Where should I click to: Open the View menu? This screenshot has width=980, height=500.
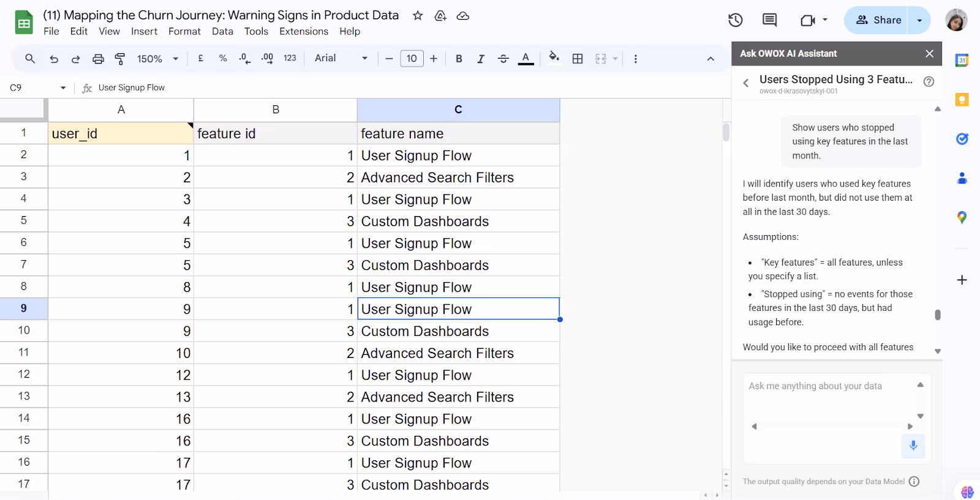[x=109, y=31]
